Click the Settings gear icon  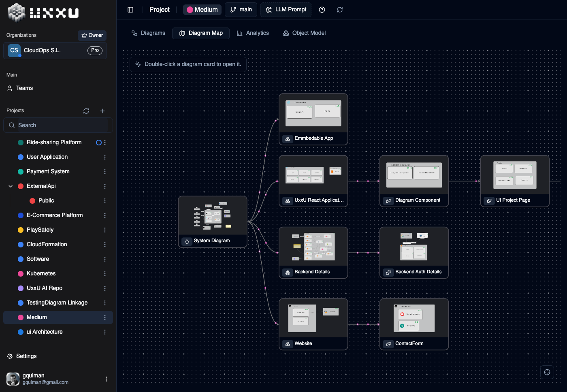point(10,356)
